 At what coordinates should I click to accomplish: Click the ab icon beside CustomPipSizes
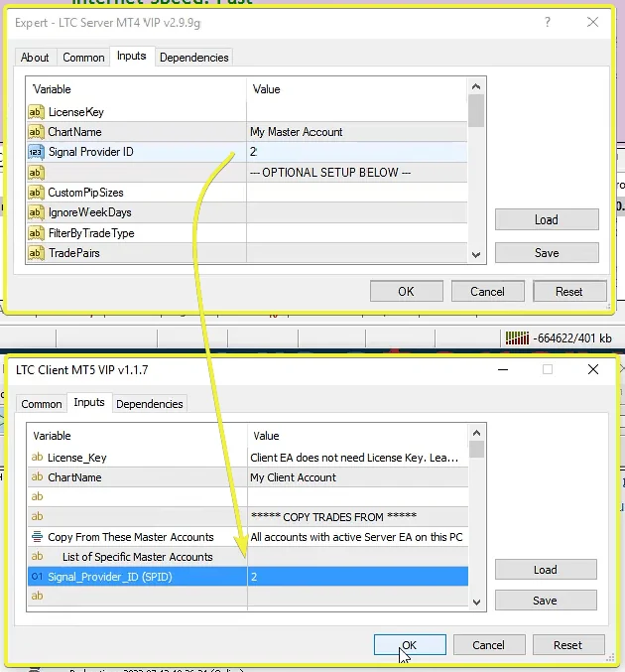coord(36,193)
